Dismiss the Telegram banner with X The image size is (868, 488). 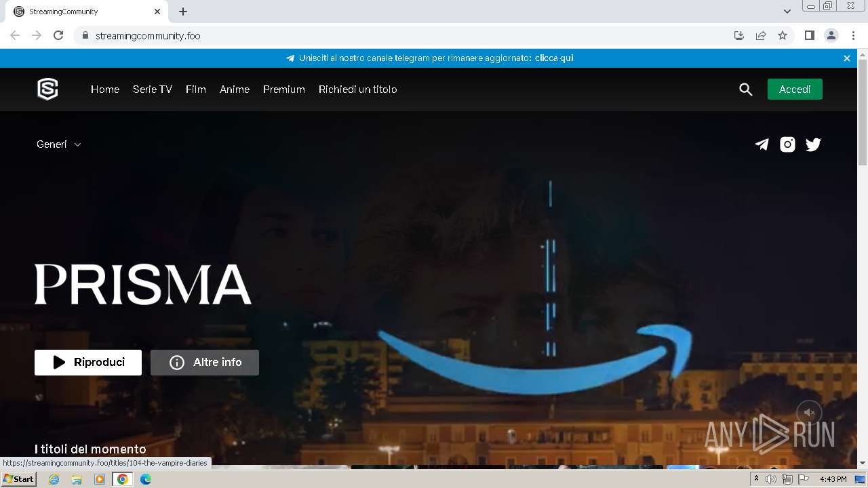point(847,58)
